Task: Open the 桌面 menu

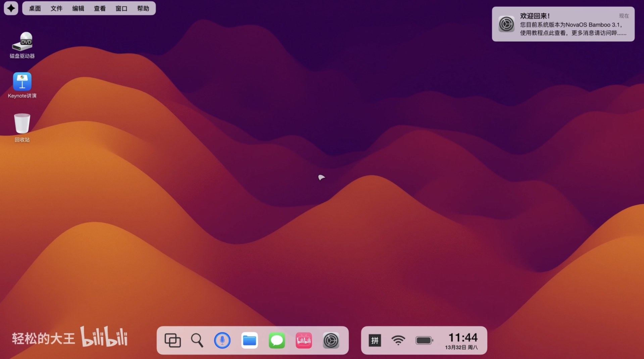Action: click(35, 8)
